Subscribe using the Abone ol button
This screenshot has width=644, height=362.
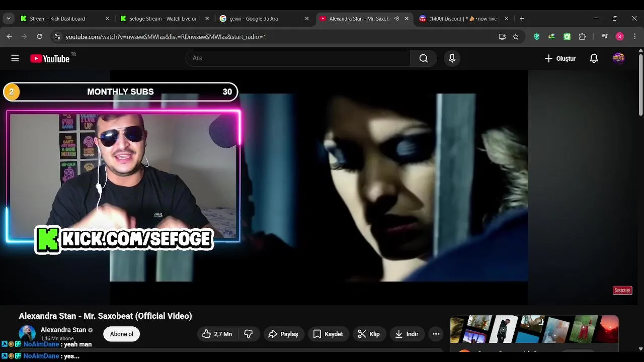tap(122, 334)
